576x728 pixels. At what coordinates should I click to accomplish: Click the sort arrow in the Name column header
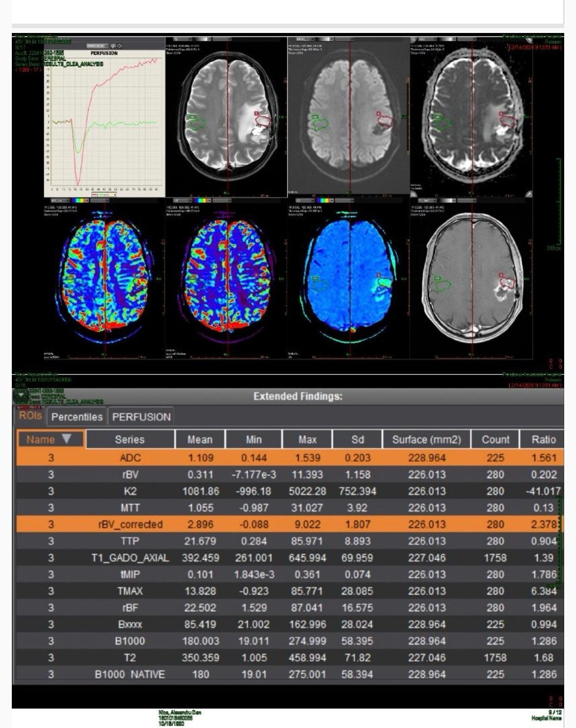pyautogui.click(x=66, y=439)
